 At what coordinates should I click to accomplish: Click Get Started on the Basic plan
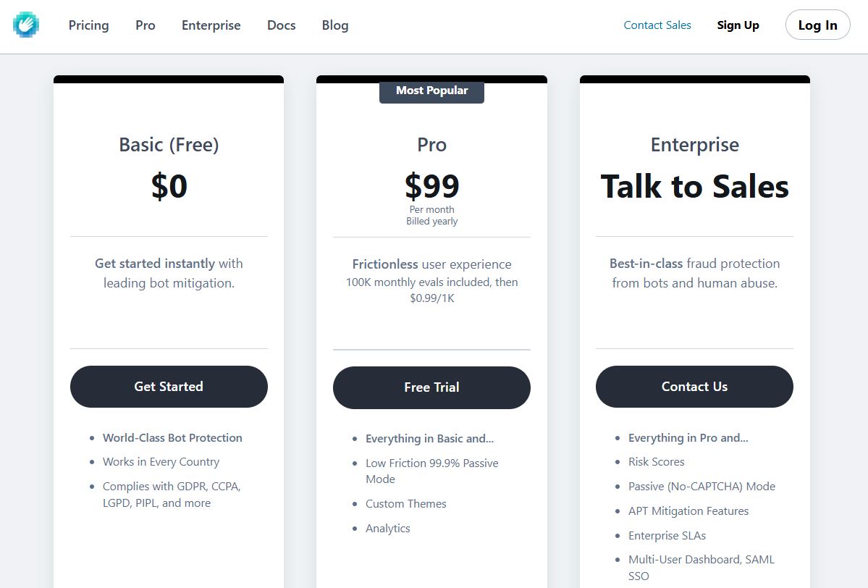[168, 386]
